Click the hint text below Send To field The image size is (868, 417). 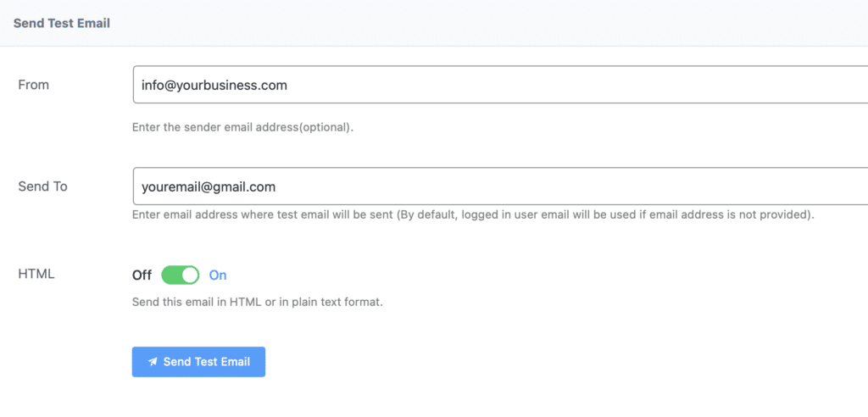pos(473,214)
